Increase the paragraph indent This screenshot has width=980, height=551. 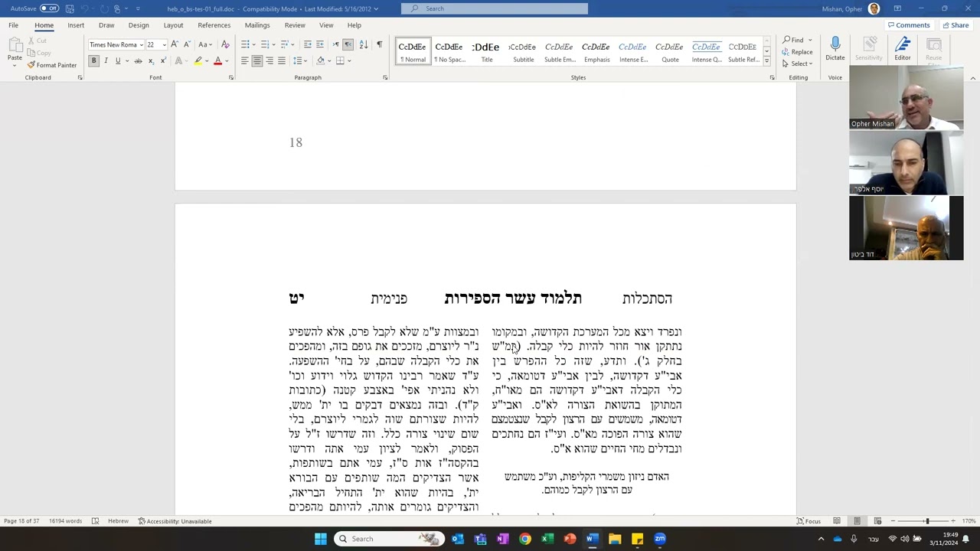point(319,44)
